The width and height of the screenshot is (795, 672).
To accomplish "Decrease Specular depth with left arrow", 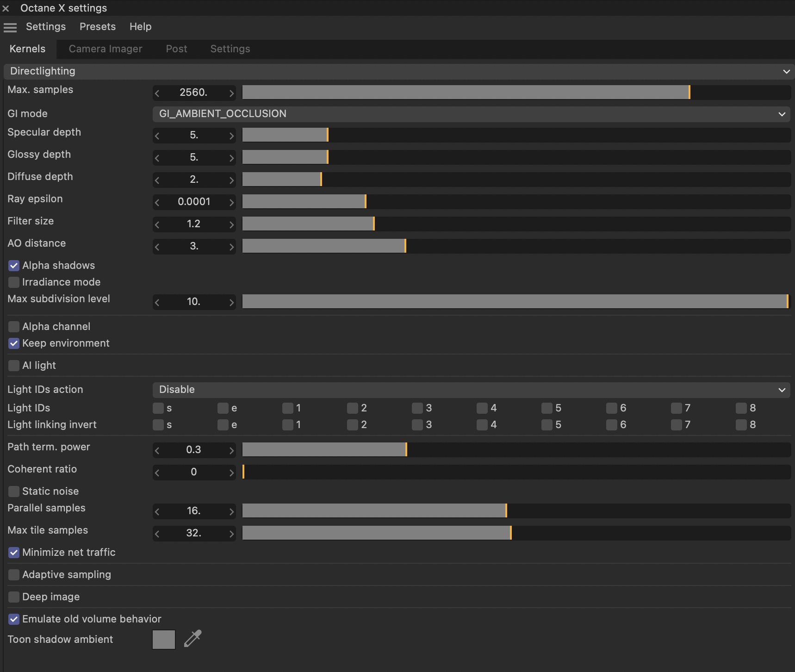I will pos(157,136).
